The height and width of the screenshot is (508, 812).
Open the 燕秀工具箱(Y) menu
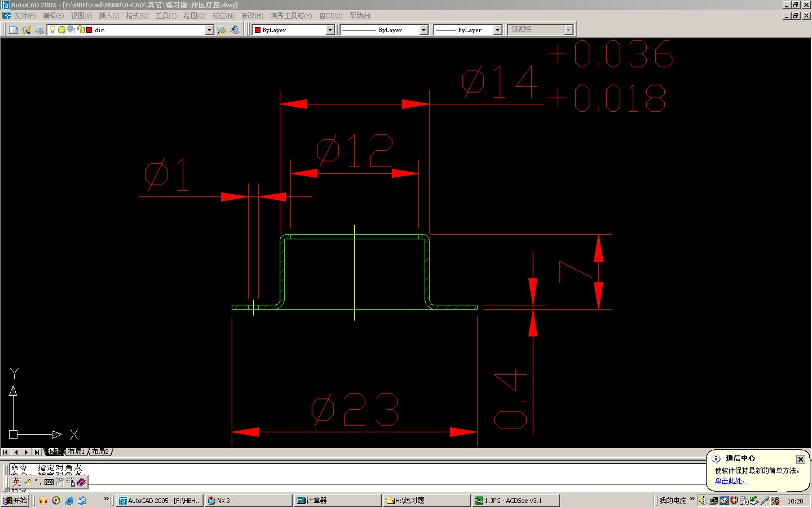(290, 16)
